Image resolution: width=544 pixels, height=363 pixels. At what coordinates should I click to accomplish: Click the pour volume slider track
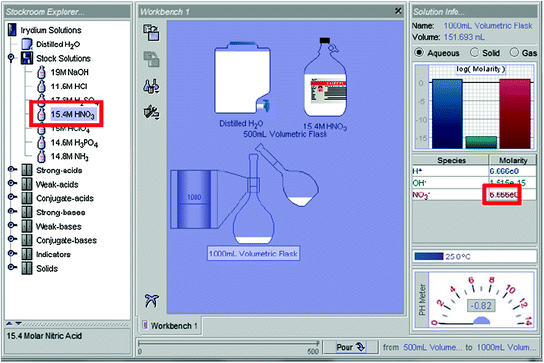pos(228,343)
